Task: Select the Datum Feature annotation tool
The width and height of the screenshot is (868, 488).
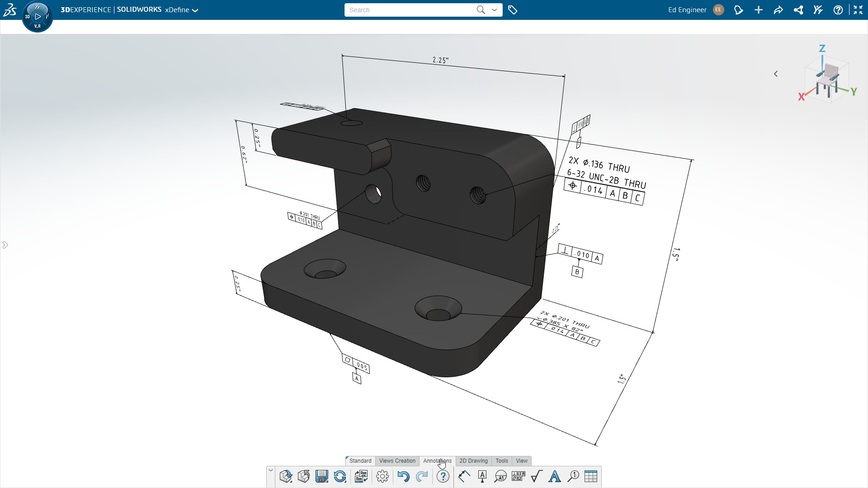Action: pos(482,476)
